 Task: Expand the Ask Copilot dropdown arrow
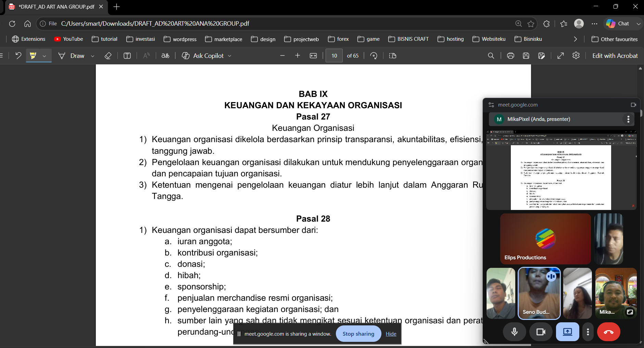click(x=229, y=56)
